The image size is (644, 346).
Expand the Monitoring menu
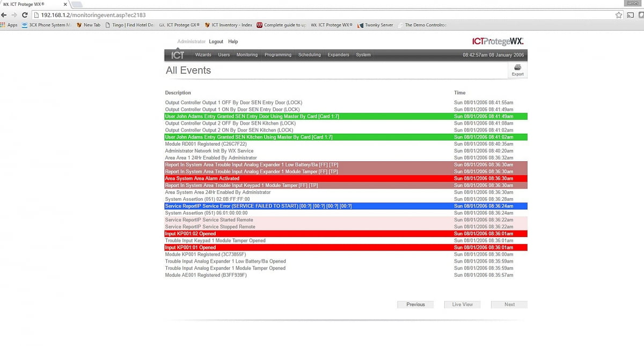click(x=247, y=55)
